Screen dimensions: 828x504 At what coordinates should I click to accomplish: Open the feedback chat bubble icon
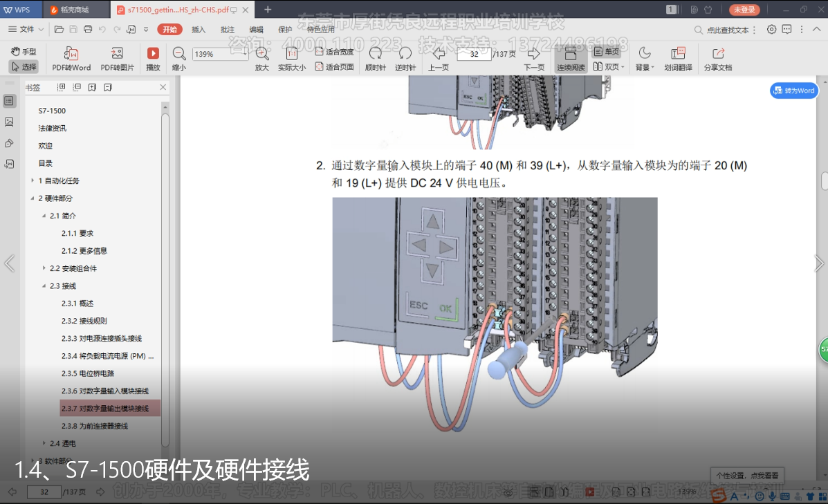click(x=786, y=30)
